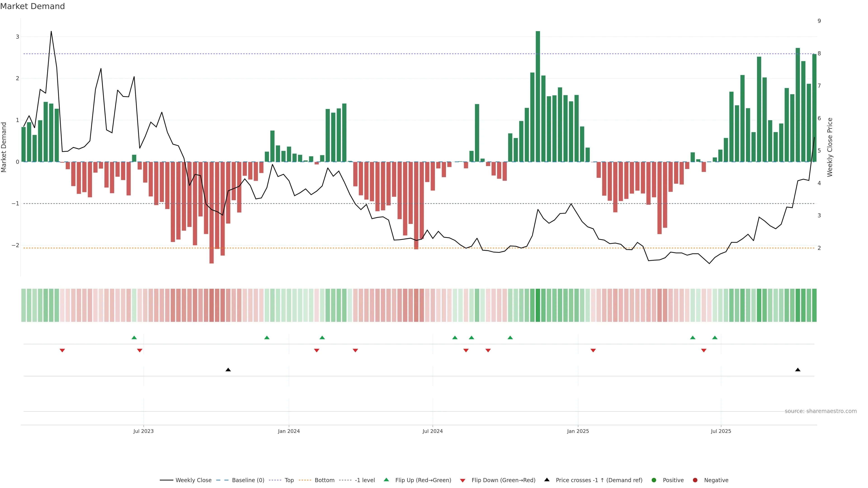868x488 pixels.
Task: Toggle the Top dotted line legend item
Action: [289, 480]
